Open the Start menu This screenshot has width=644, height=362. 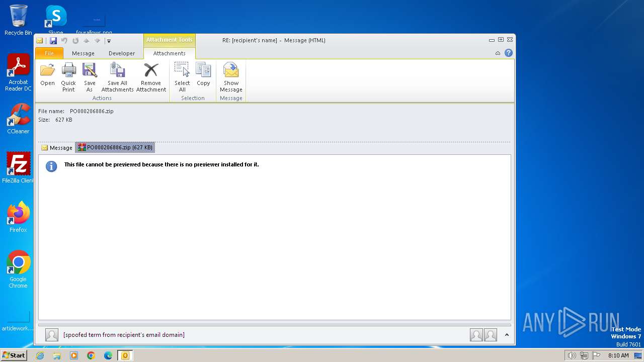pyautogui.click(x=14, y=355)
